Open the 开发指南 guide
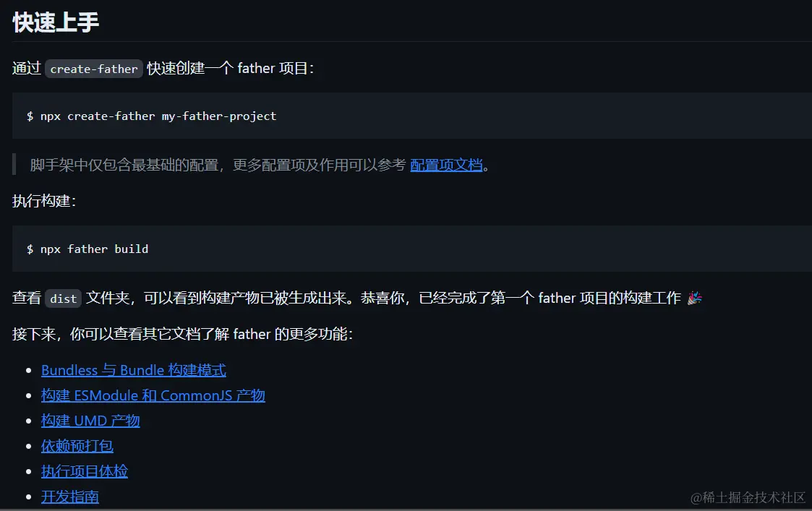Viewport: 812px width, 511px height. coord(69,497)
